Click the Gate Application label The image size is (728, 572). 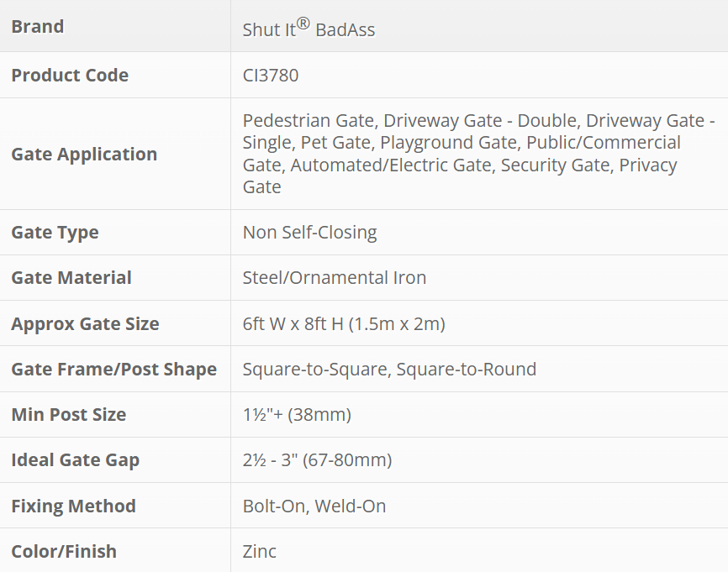click(84, 155)
